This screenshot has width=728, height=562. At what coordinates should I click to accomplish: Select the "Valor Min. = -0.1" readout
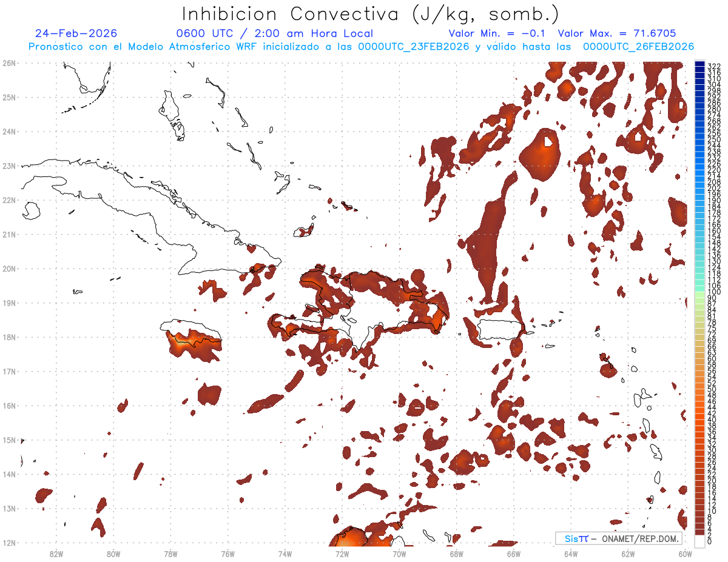498,33
